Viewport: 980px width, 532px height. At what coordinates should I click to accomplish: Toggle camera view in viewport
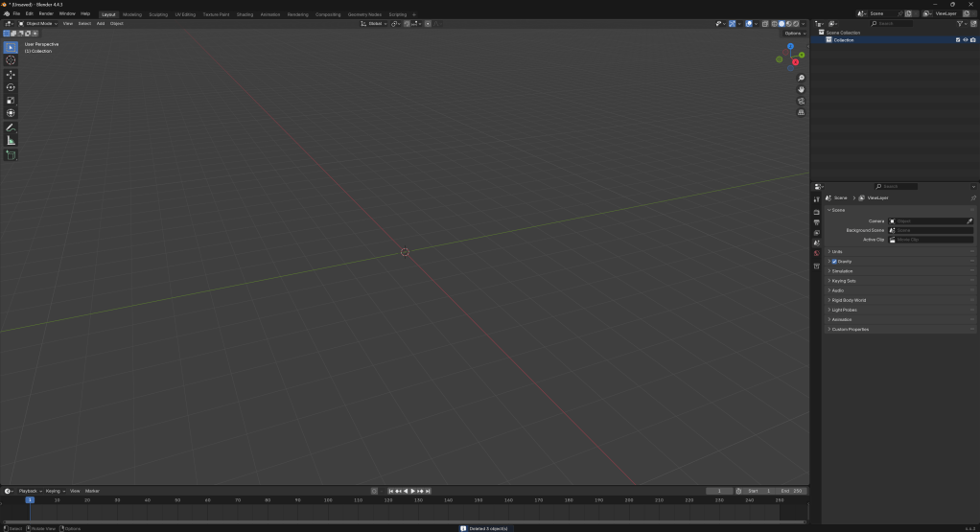802,101
